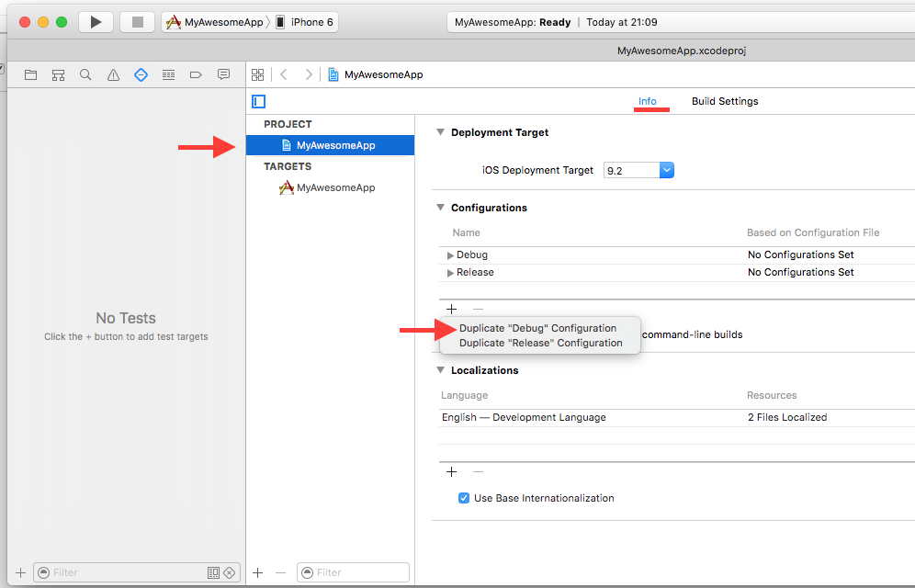Open the Find navigator magnifier icon
Viewport: 915px width, 588px height.
[x=85, y=74]
